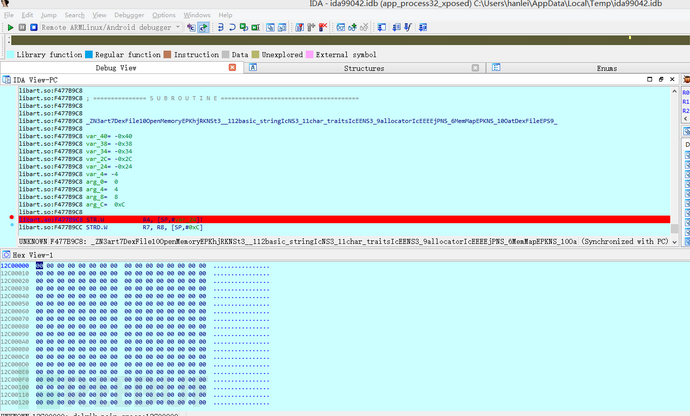Viewport: 690px width, 416px height.
Task: Click the arg_C= 0xC definition
Action: [105, 205]
